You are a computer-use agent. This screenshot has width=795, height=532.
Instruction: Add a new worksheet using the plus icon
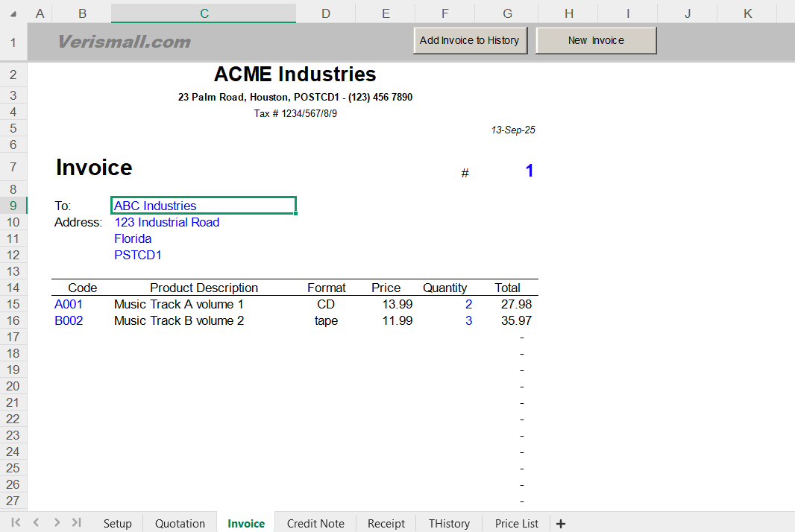click(561, 523)
